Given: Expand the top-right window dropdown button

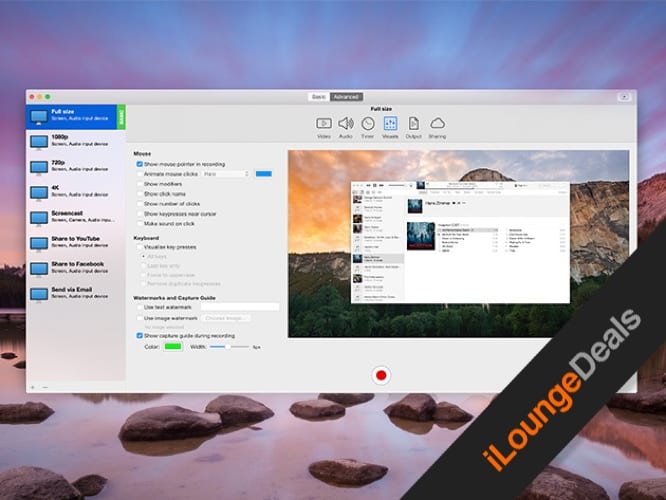Looking at the screenshot, I should click(623, 97).
